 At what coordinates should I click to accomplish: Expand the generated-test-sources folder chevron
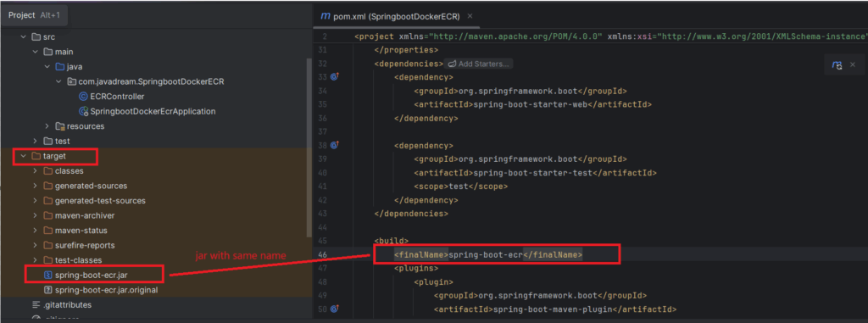tap(36, 201)
